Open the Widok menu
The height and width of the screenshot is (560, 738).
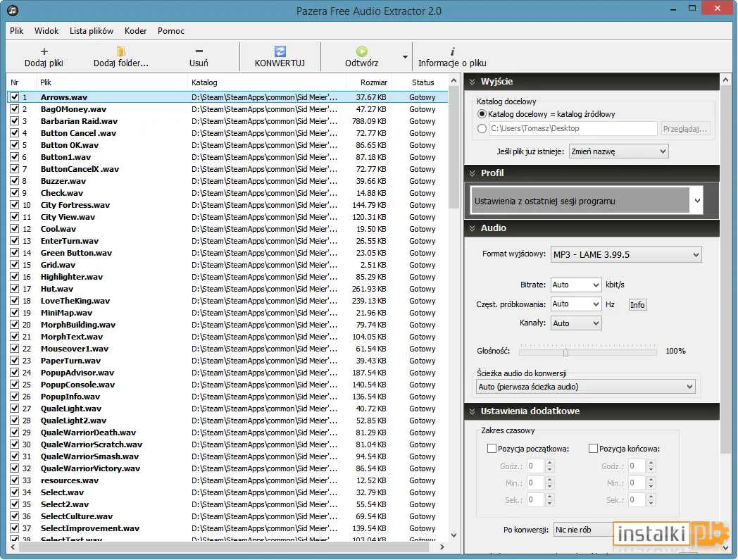click(46, 30)
